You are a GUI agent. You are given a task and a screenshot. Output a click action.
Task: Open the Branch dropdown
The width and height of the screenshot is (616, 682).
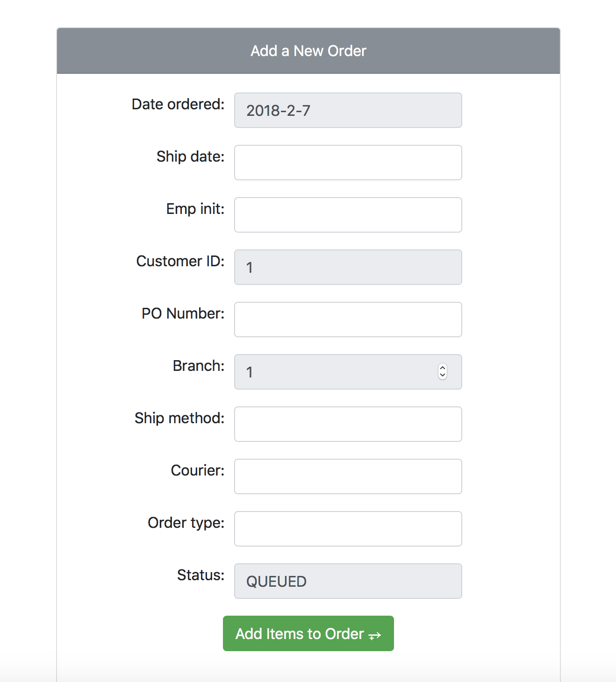pos(348,372)
